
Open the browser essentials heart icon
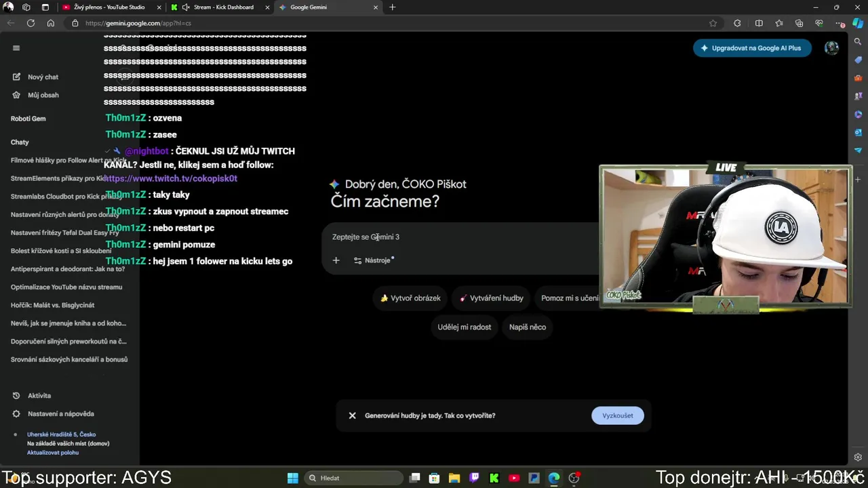[x=819, y=23]
